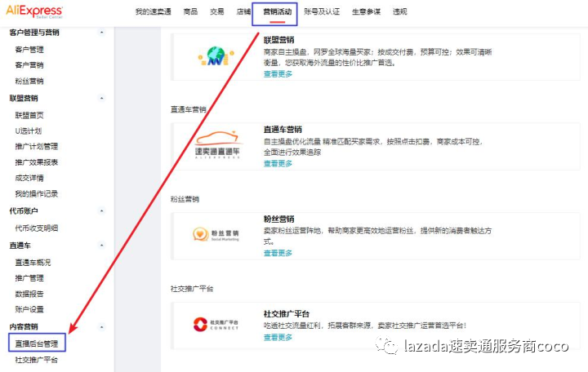Collapse the 内容营销 sidebar section
Image resolution: width=588 pixels, height=372 pixels.
tap(101, 326)
